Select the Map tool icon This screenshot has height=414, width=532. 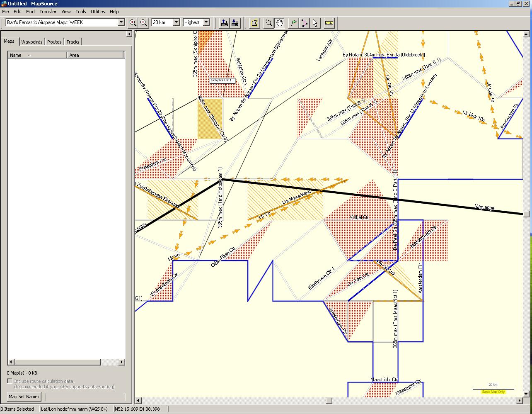[254, 23]
